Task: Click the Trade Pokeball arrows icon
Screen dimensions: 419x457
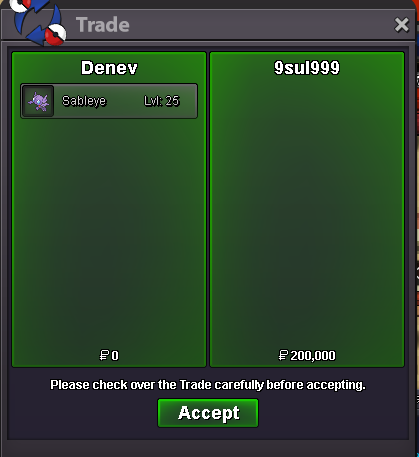Action: (x=37, y=22)
